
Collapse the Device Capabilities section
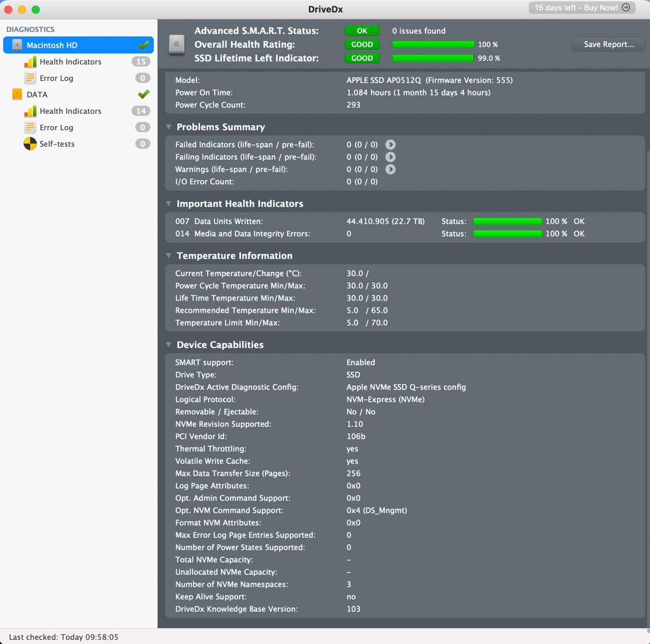(169, 345)
